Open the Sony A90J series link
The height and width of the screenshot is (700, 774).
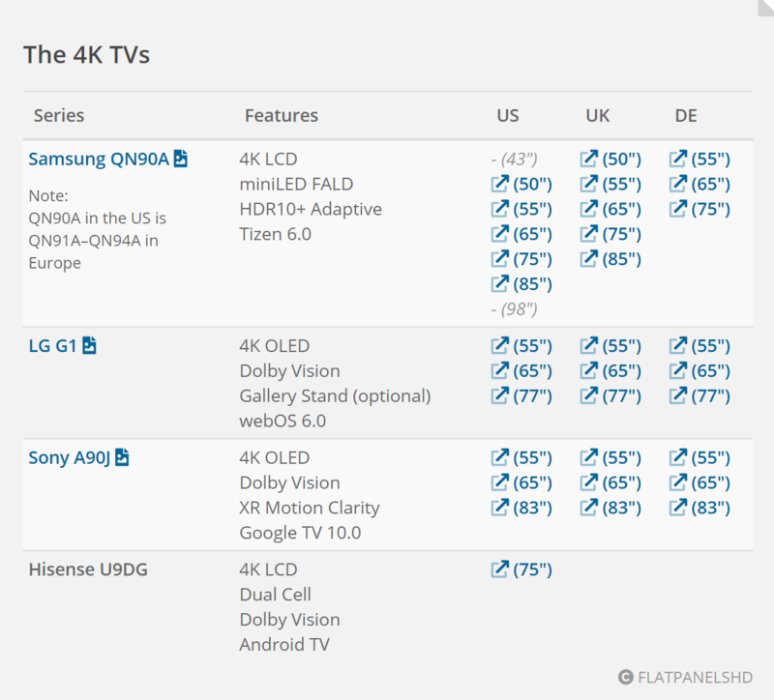tap(69, 457)
